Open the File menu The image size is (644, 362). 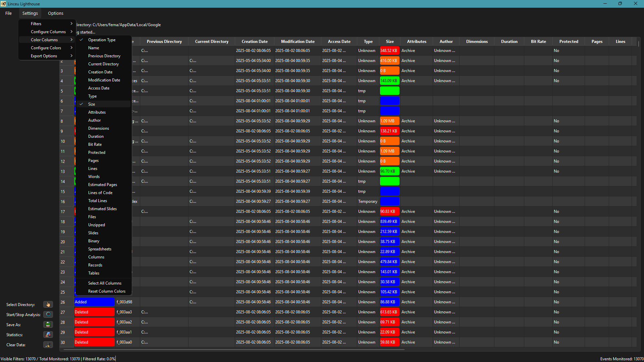tap(8, 13)
